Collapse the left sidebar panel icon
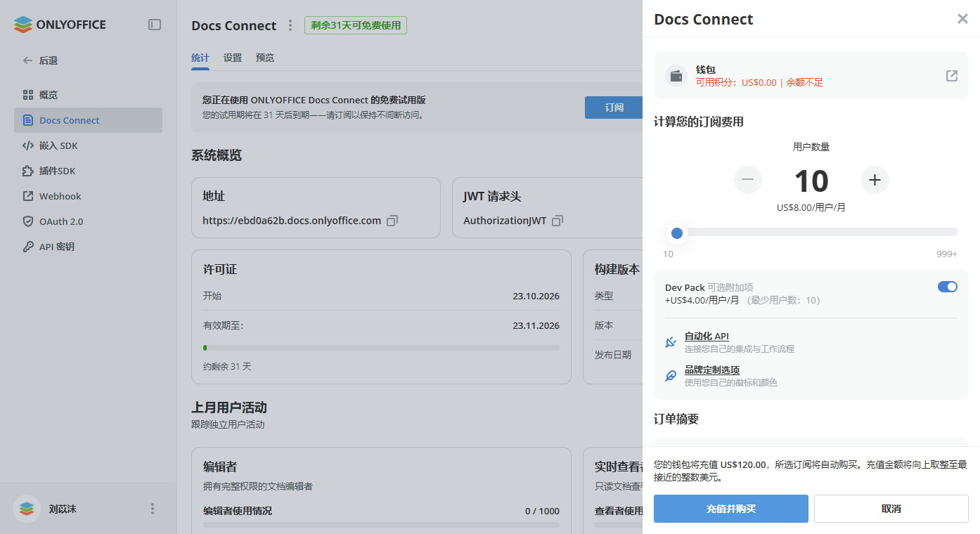The width and height of the screenshot is (980, 534). (155, 25)
